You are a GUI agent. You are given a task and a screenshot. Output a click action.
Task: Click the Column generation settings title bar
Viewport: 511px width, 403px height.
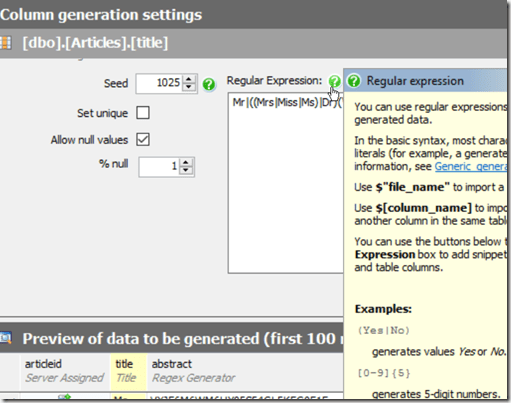(x=253, y=14)
